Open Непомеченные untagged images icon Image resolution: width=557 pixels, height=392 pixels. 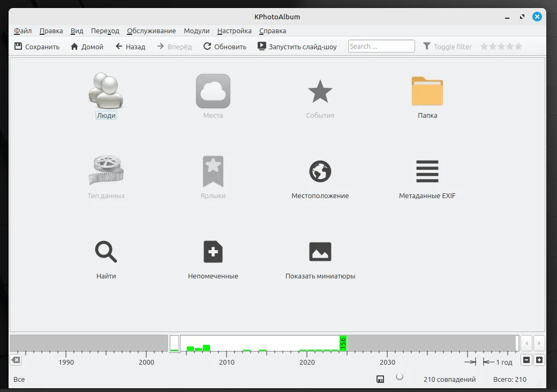[x=213, y=252]
